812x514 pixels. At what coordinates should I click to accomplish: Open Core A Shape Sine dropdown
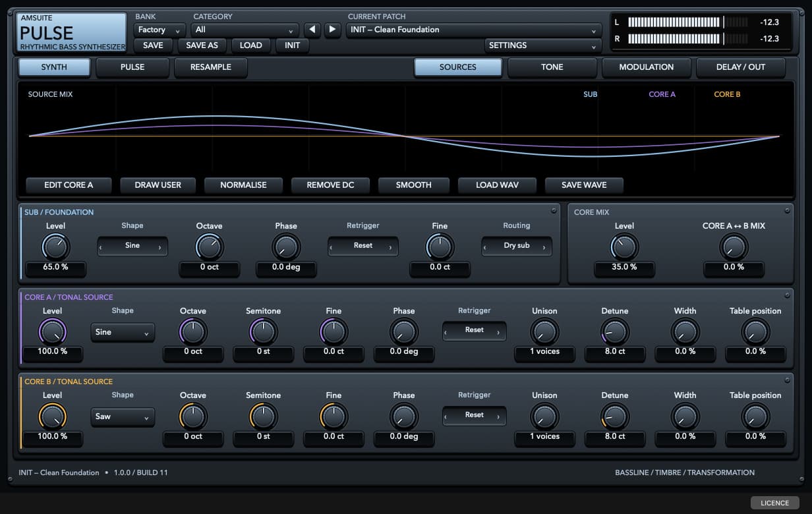[x=123, y=332]
